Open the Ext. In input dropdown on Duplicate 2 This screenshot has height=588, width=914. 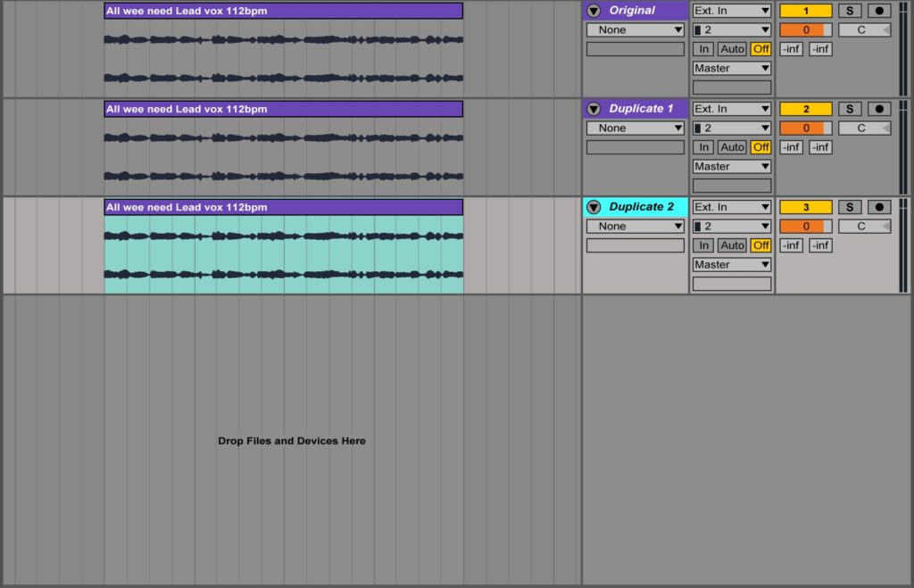coord(732,207)
